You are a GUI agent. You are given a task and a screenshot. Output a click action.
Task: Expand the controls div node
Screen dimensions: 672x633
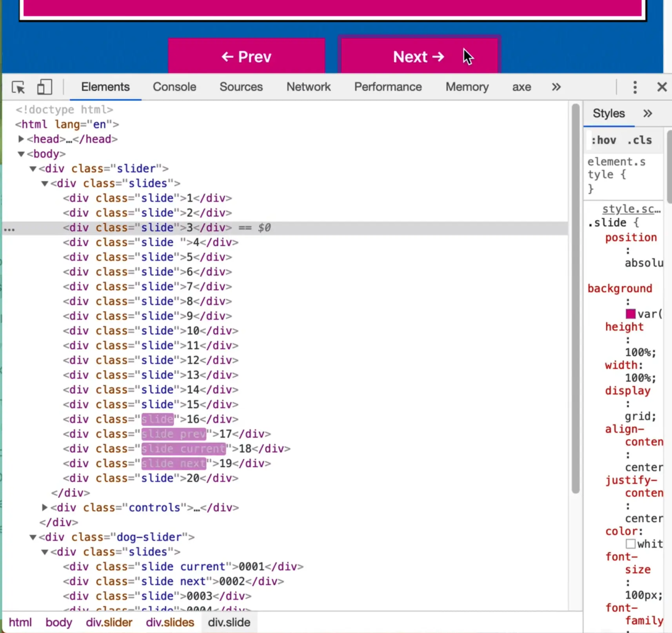tap(45, 508)
